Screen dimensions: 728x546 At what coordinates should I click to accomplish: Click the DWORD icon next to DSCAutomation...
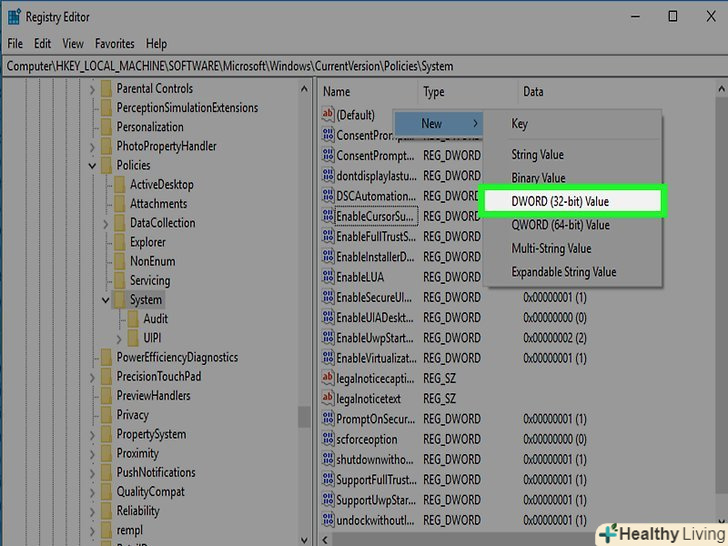[x=328, y=196]
